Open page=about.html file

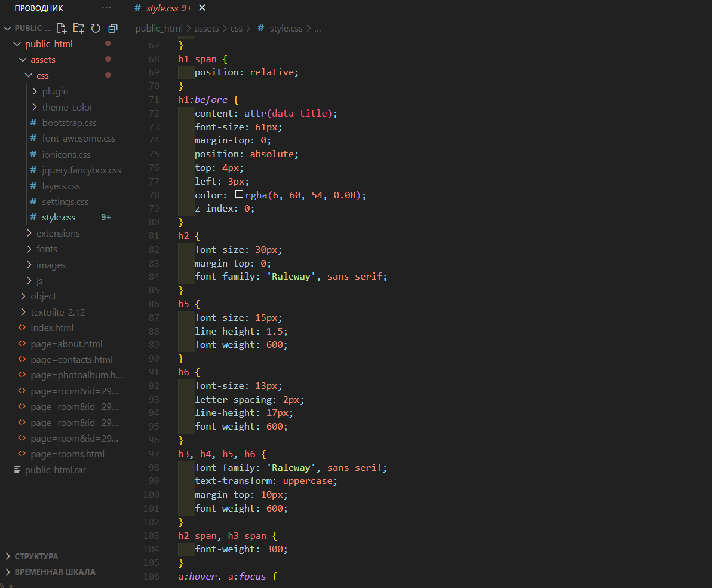click(66, 344)
